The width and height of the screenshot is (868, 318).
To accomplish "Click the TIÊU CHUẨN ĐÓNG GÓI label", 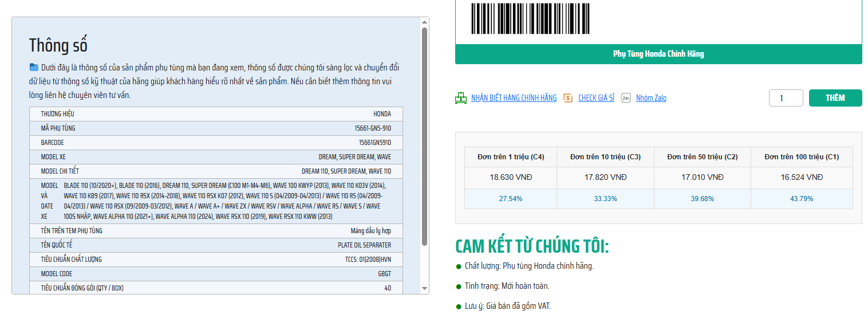I will click(x=82, y=288).
